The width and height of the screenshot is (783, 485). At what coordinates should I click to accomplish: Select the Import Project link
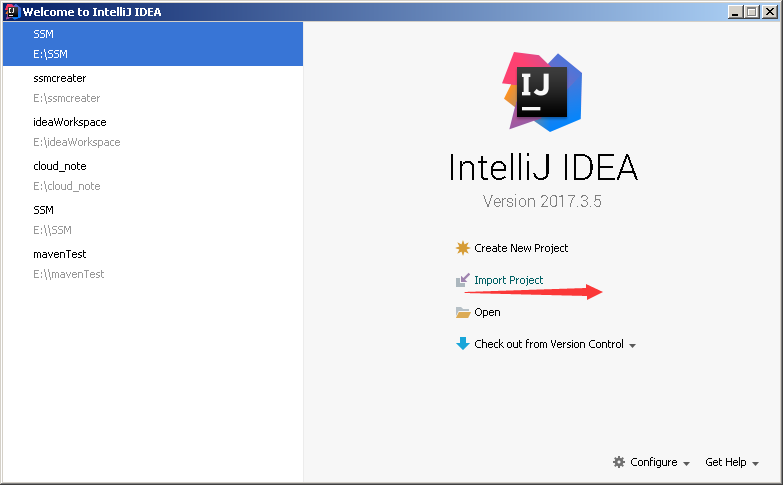pos(508,280)
